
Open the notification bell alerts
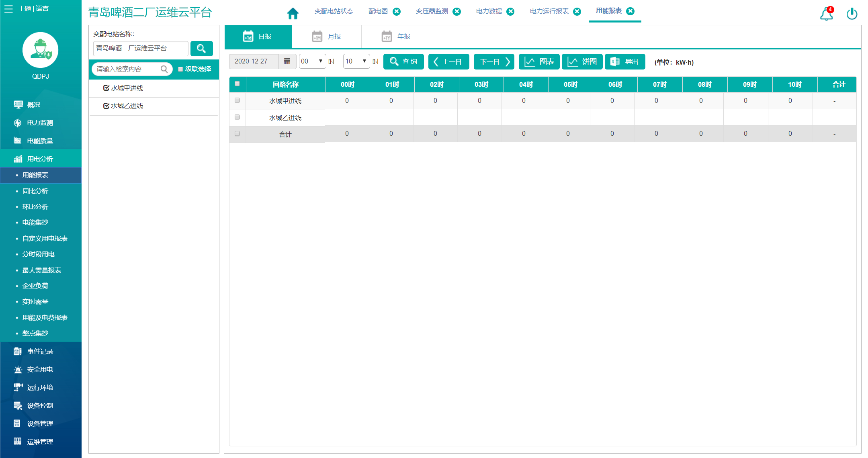pos(826,14)
